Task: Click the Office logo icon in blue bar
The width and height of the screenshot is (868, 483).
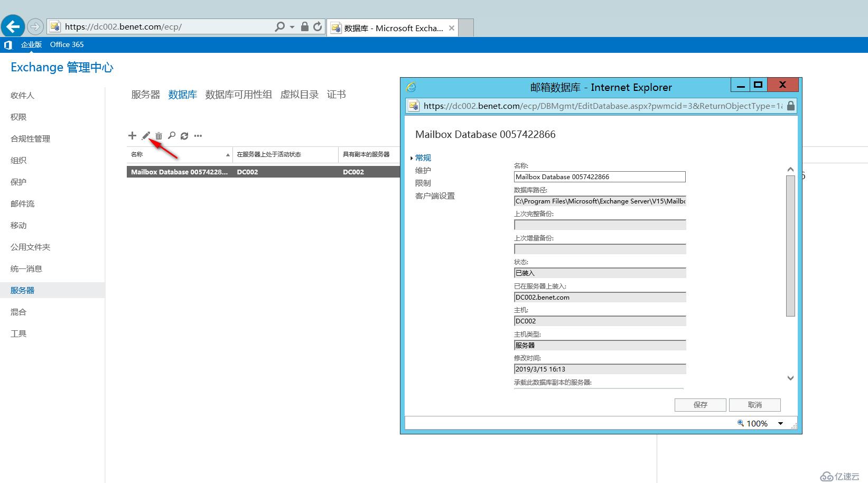Action: pos(7,45)
